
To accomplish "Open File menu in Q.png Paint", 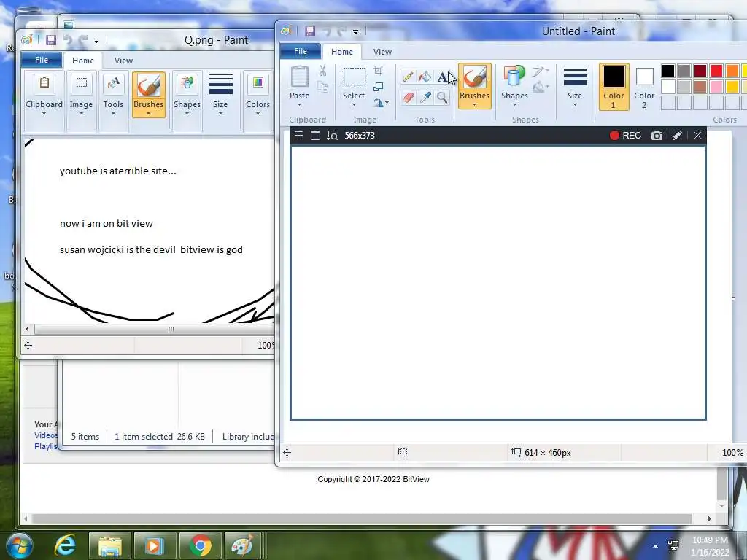I will click(42, 60).
